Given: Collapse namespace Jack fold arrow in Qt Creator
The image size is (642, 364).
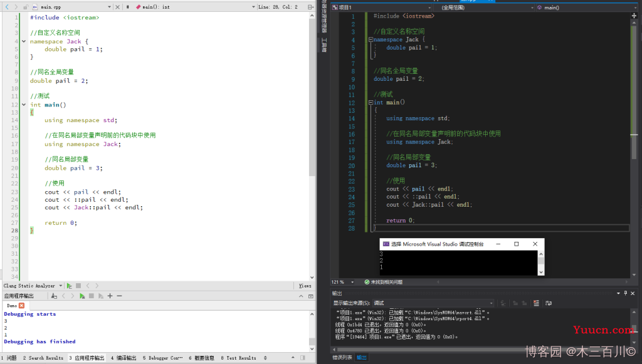Looking at the screenshot, I should [x=24, y=41].
